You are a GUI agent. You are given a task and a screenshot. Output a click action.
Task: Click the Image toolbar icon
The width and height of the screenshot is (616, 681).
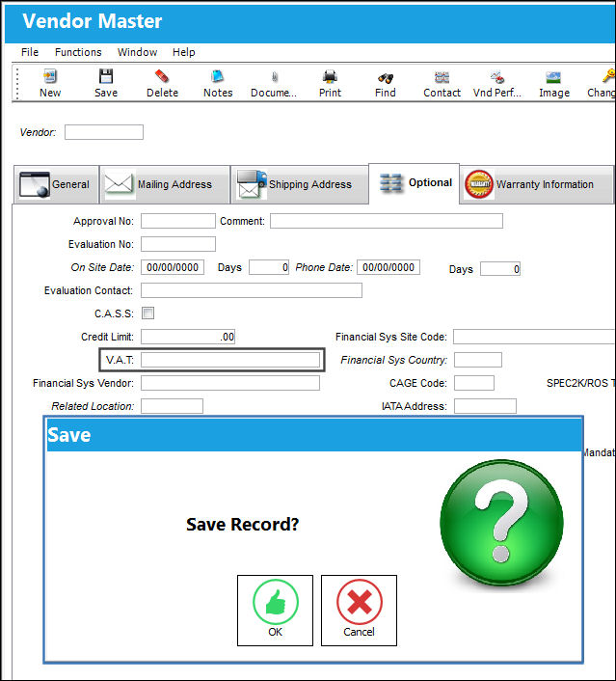pyautogui.click(x=553, y=77)
